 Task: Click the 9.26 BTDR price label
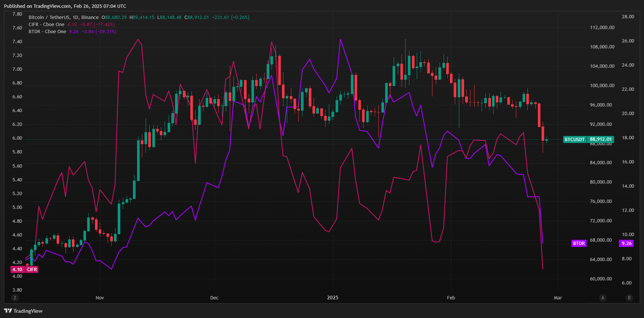coord(626,244)
